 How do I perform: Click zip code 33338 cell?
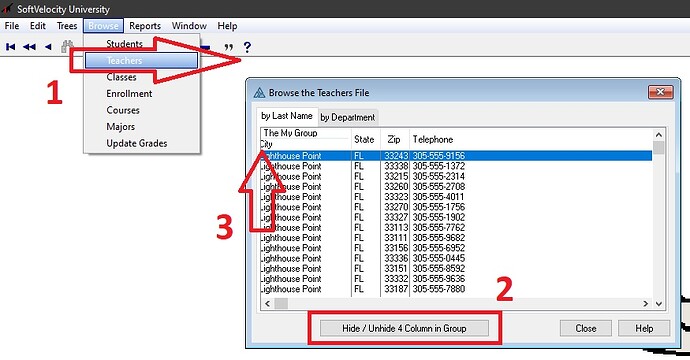click(x=396, y=166)
